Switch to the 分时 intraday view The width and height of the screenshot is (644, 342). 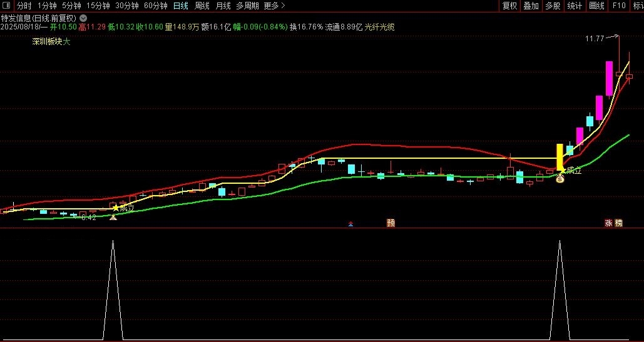(24, 6)
